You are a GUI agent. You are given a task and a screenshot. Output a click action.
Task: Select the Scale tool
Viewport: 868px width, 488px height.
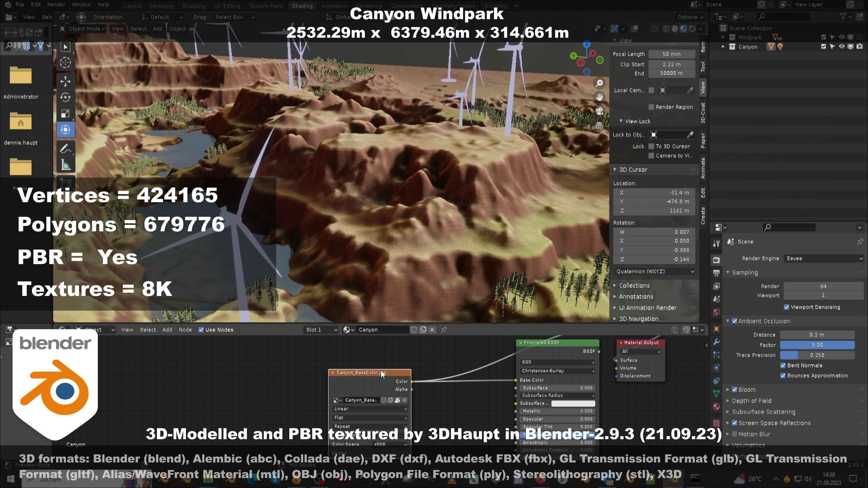[x=65, y=113]
